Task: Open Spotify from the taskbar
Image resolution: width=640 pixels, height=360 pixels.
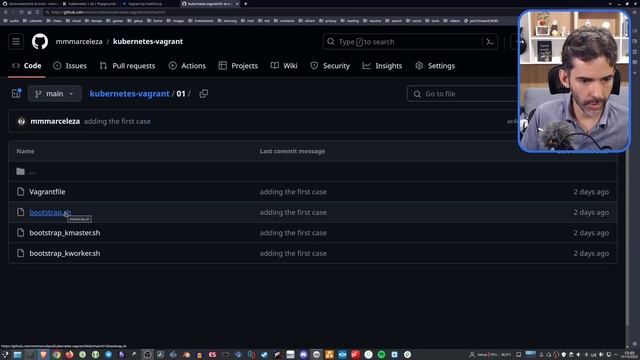Action: pyautogui.click(x=381, y=355)
